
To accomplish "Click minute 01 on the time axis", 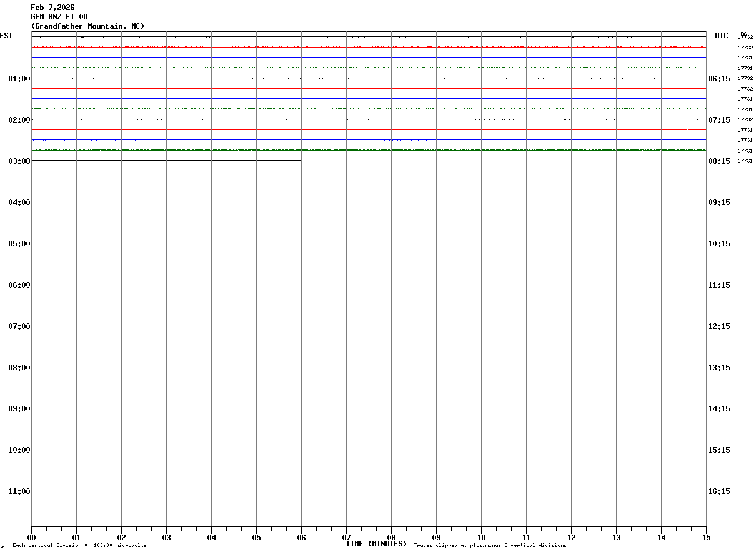I will (x=76, y=537).
